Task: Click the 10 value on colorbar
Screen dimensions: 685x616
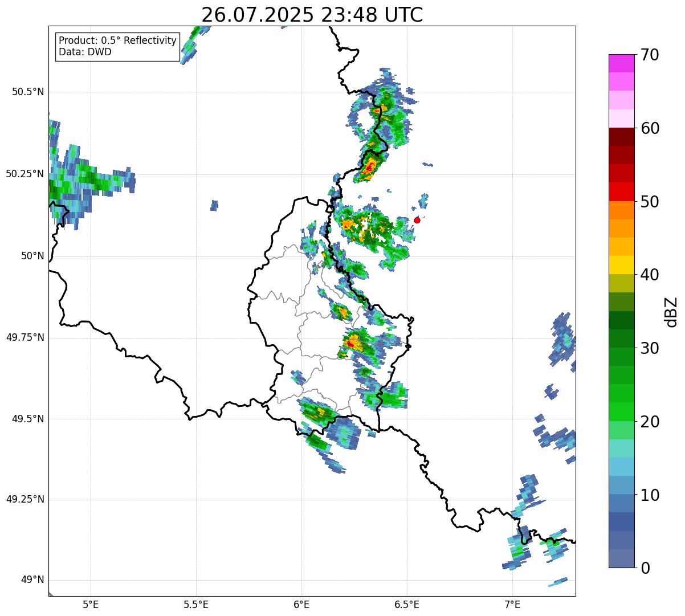Action: (x=650, y=495)
